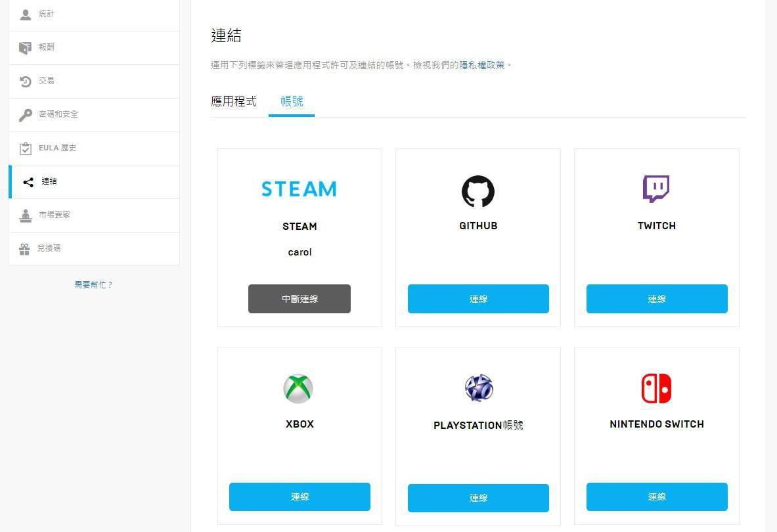The height and width of the screenshot is (532, 777).
Task: Click the share icon beside 連結
Action: coord(28,181)
